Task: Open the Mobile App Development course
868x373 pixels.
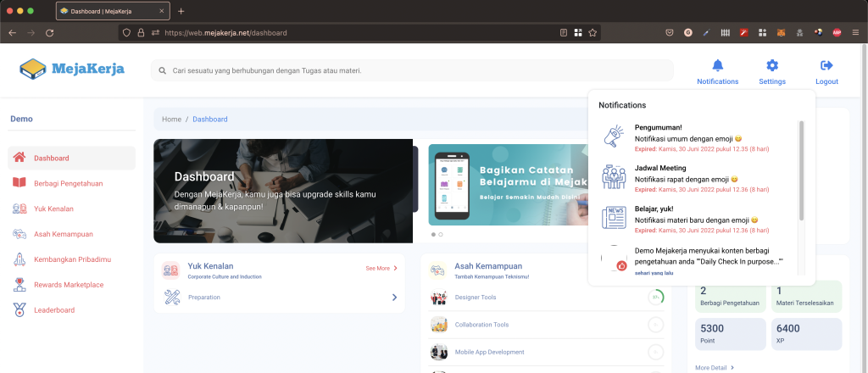Action: click(489, 352)
